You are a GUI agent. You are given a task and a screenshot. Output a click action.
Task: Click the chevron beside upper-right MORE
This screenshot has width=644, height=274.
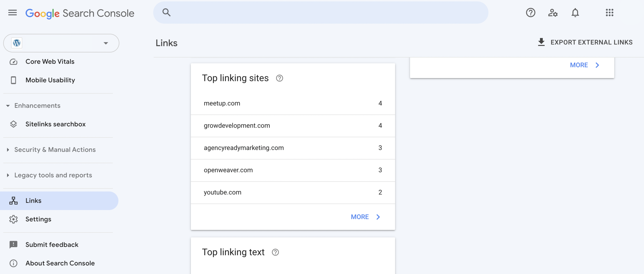pyautogui.click(x=597, y=65)
